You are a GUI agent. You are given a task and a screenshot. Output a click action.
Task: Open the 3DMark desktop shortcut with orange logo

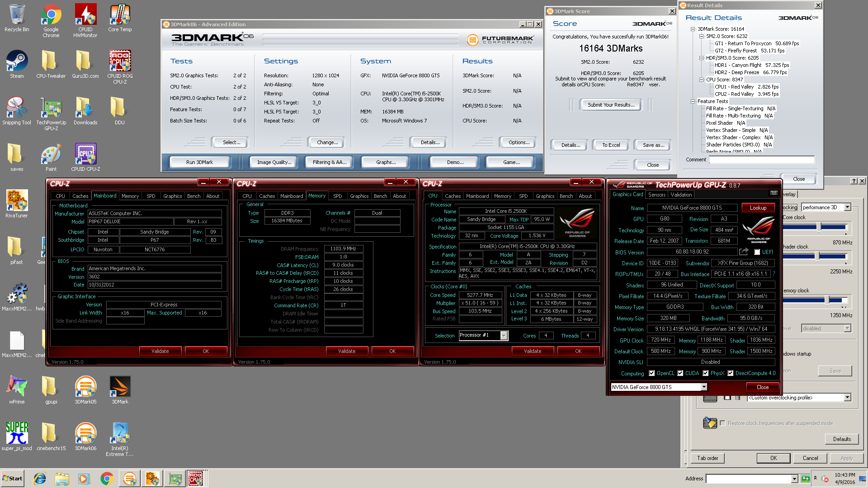coord(120,390)
